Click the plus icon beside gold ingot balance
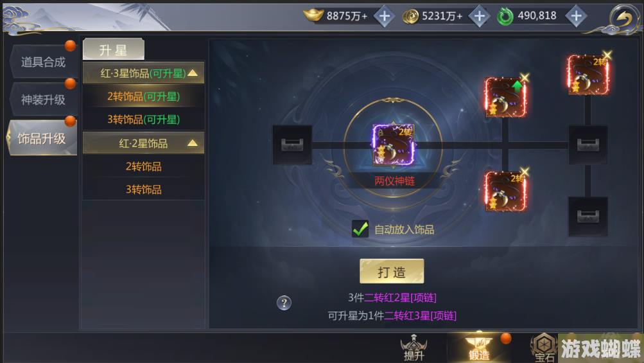This screenshot has width=644, height=363. click(385, 17)
